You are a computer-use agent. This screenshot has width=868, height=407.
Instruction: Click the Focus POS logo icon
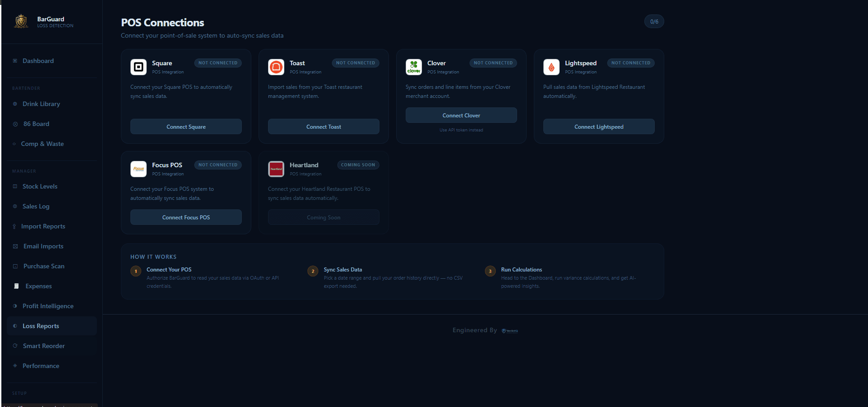click(x=139, y=169)
